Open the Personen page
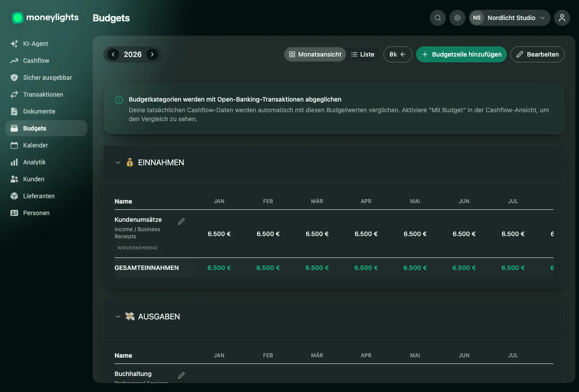Viewport: 579px width, 392px height. [x=46, y=213]
